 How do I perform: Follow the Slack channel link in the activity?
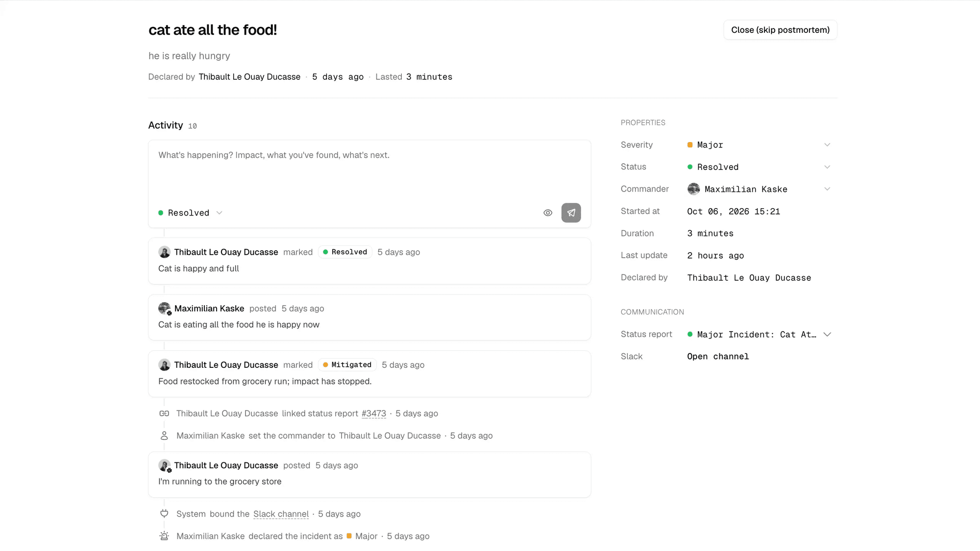pos(281,514)
